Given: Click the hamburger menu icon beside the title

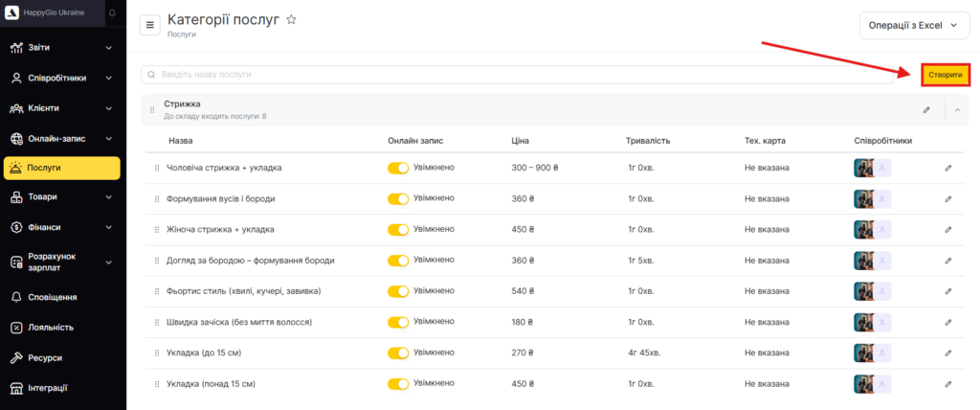Looking at the screenshot, I should (150, 26).
